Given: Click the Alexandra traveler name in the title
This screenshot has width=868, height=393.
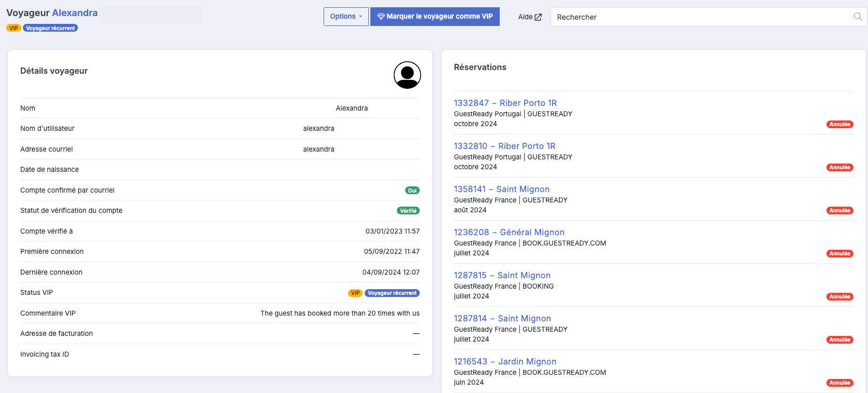Looking at the screenshot, I should click(x=75, y=13).
